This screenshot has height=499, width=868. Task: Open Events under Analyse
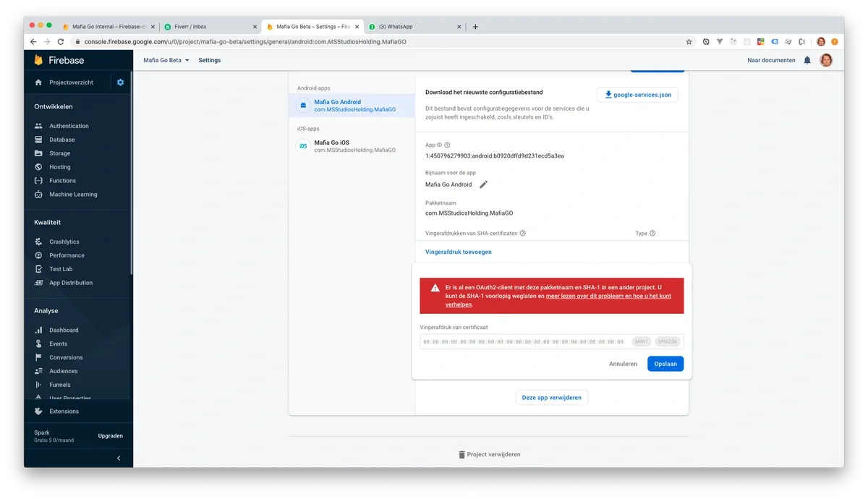pyautogui.click(x=58, y=344)
